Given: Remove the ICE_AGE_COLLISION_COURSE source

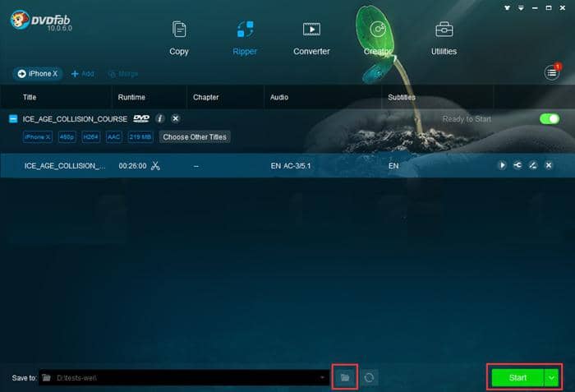Looking at the screenshot, I should [x=176, y=118].
